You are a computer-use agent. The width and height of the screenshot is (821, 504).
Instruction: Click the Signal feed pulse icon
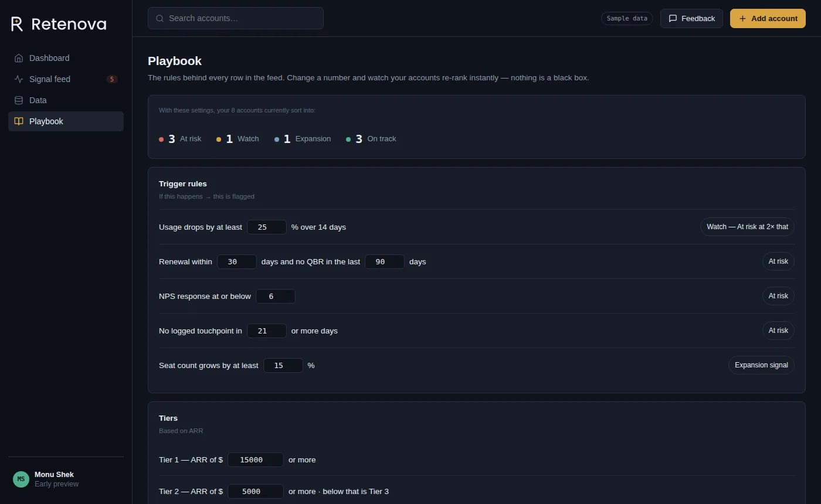point(19,79)
